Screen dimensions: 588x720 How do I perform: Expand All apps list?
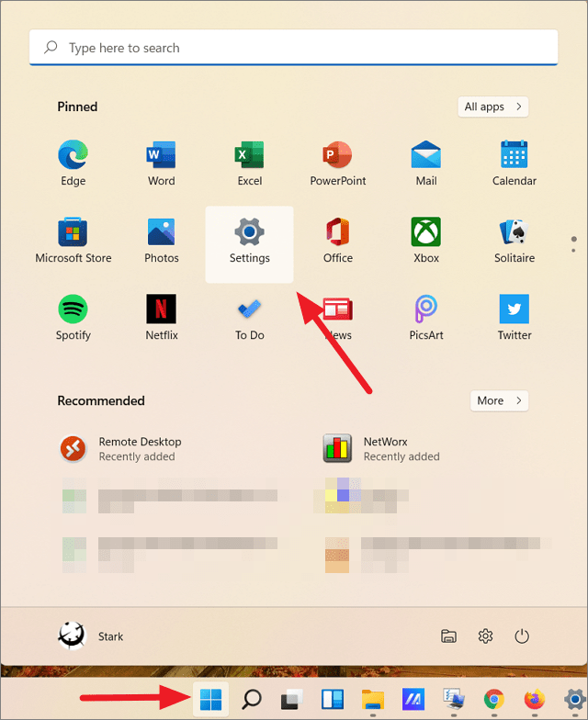coord(492,107)
